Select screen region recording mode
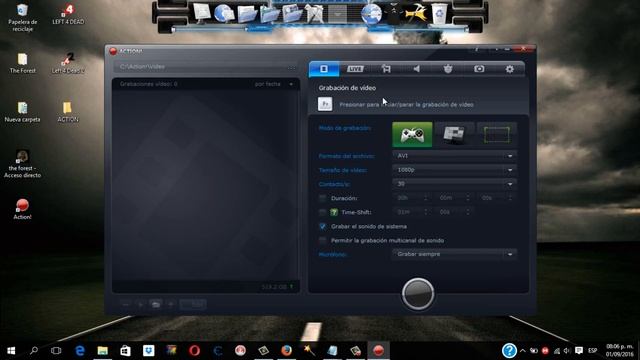This screenshot has width=640, height=360. pos(497,134)
